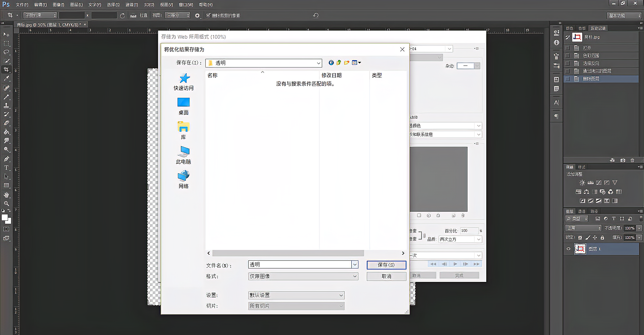Open the Curves adjustment in 调整 panel
The image size is (644, 335).
click(x=598, y=182)
